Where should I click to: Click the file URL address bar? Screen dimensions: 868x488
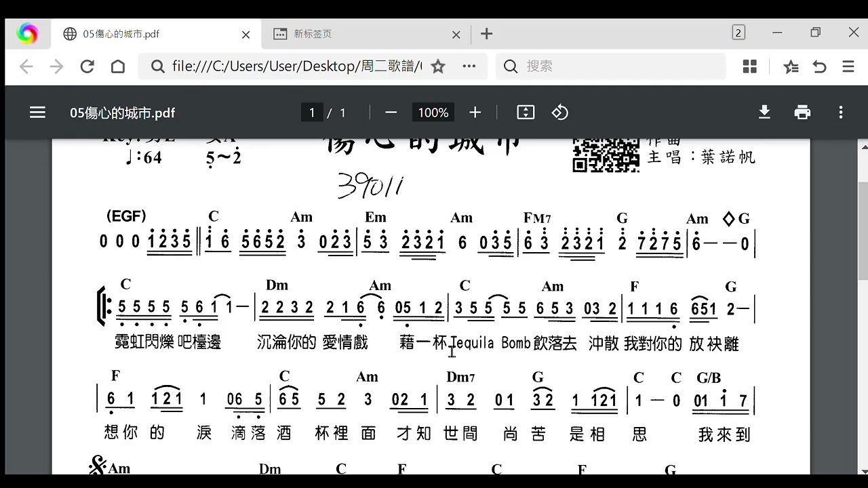tap(297, 66)
